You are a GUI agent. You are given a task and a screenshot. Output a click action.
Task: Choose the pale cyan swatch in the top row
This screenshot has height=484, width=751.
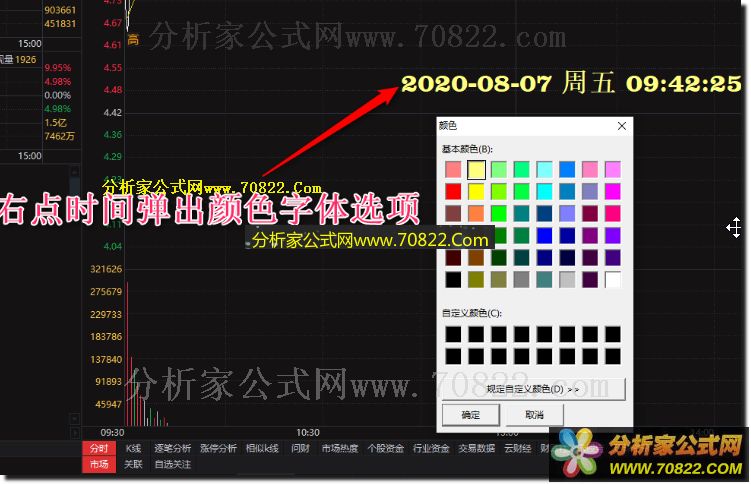click(544, 169)
